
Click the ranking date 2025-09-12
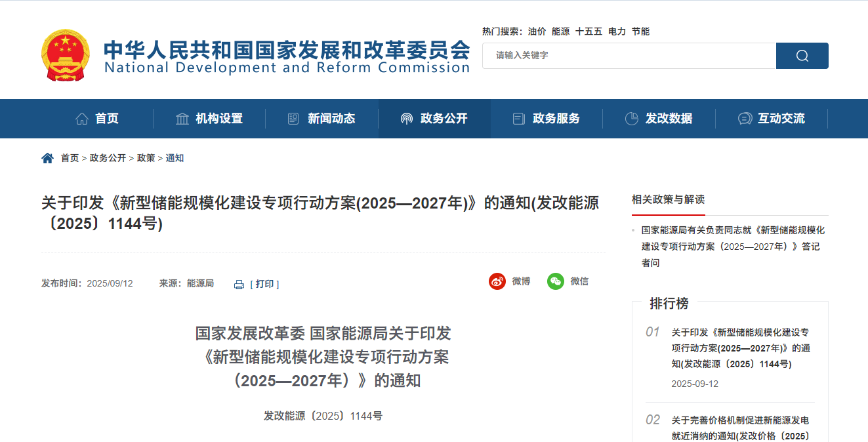695,384
